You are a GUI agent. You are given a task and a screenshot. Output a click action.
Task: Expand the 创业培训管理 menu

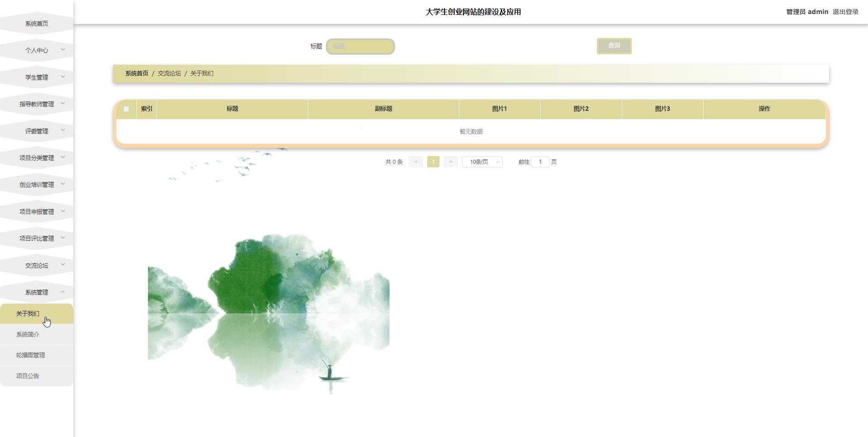[x=37, y=185]
